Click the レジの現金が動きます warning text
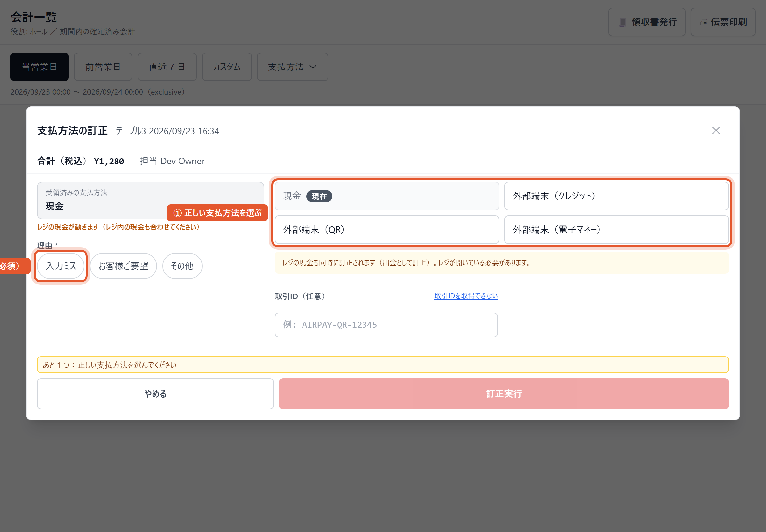Viewport: 766px width, 532px height. (119, 227)
